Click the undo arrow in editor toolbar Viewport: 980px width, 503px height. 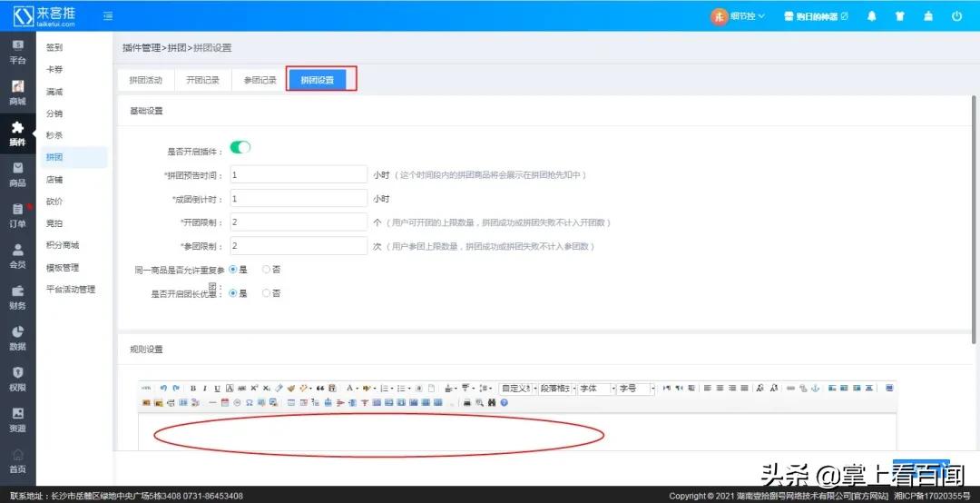click(163, 389)
